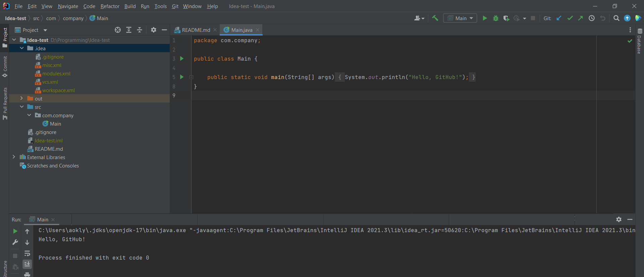Open the Main run configuration dropdown
The height and width of the screenshot is (277, 644).
[460, 18]
